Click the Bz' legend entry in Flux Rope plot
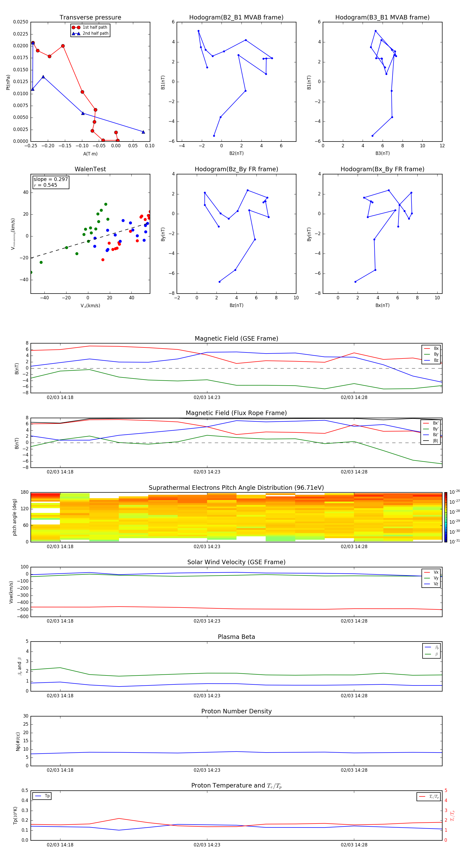 point(431,435)
